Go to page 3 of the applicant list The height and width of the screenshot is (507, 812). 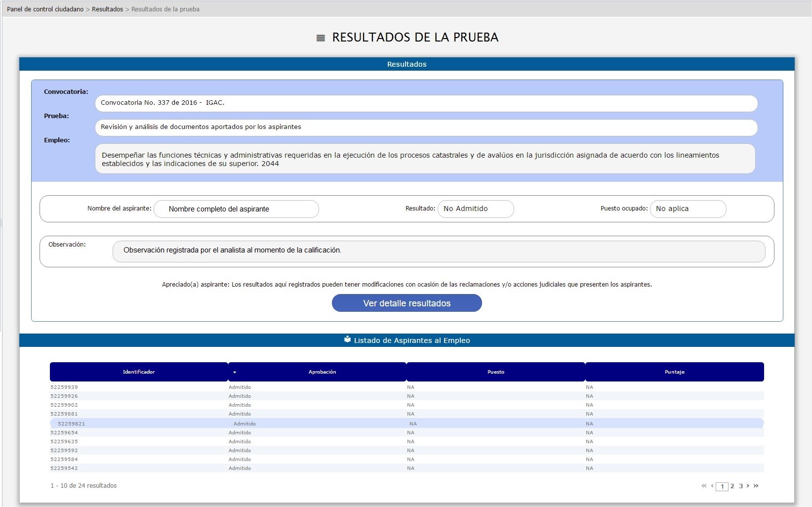740,486
